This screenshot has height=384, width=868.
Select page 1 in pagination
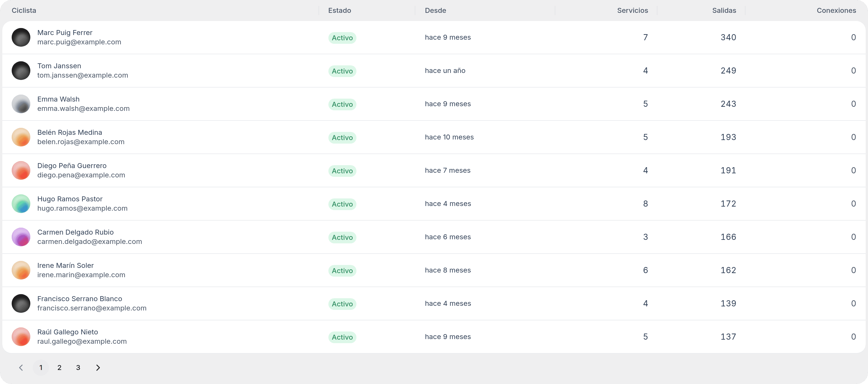41,368
